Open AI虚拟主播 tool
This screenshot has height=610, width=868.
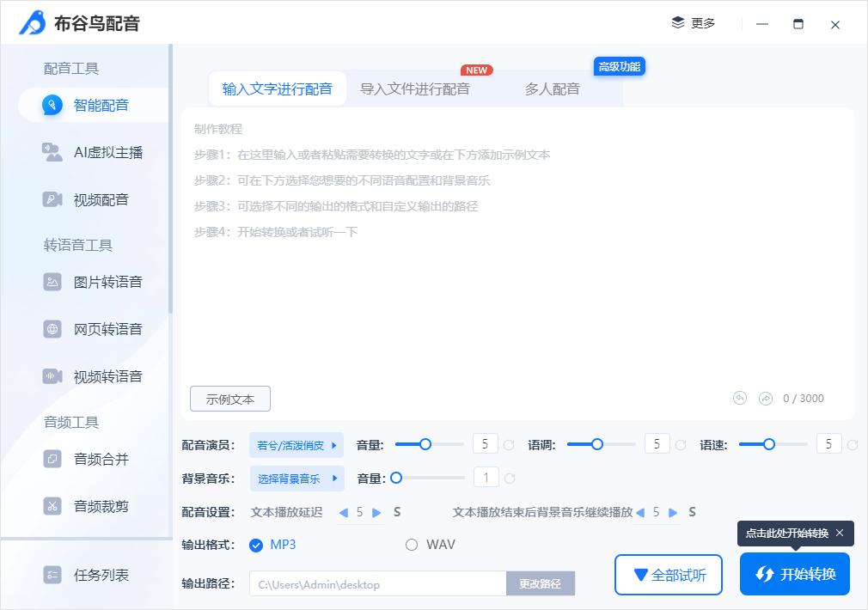(x=93, y=152)
